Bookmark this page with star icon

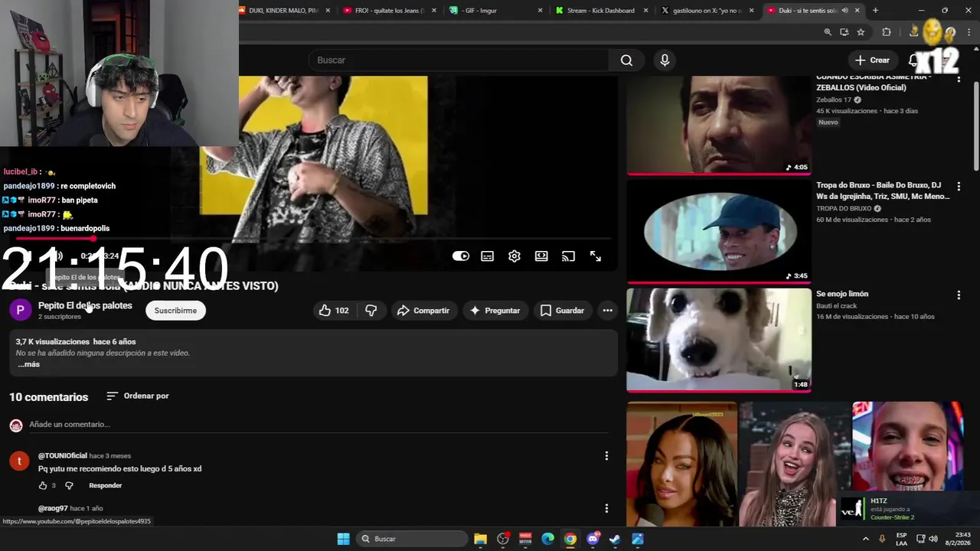tap(861, 32)
